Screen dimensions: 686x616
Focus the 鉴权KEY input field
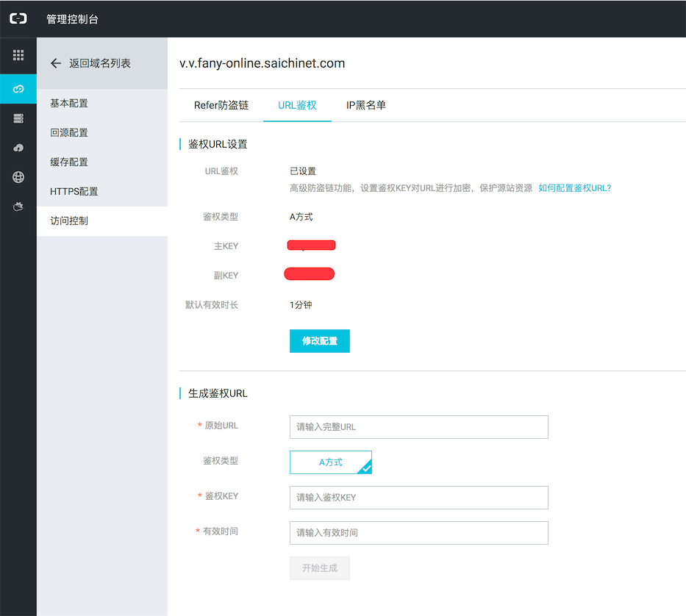(x=418, y=498)
